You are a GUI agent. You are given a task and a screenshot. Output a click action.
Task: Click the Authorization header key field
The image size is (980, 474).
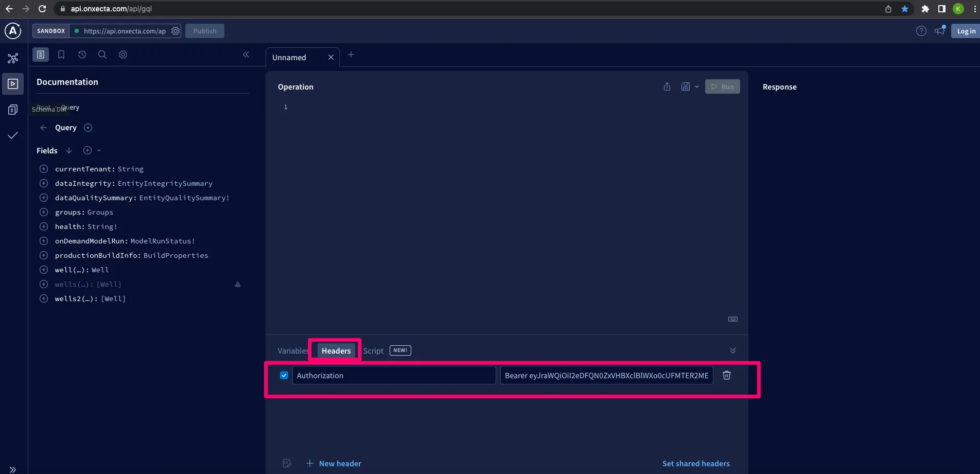[x=394, y=375]
